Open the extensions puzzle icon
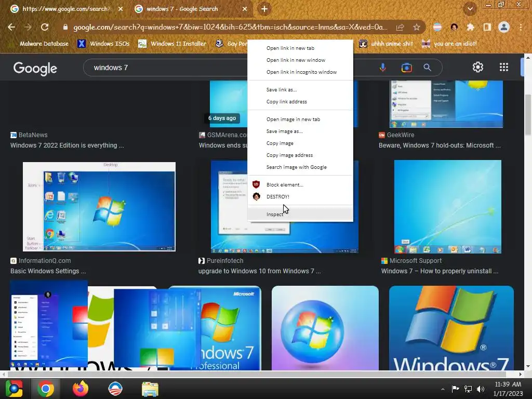Viewport: 532px width, 399px height. coord(470,27)
